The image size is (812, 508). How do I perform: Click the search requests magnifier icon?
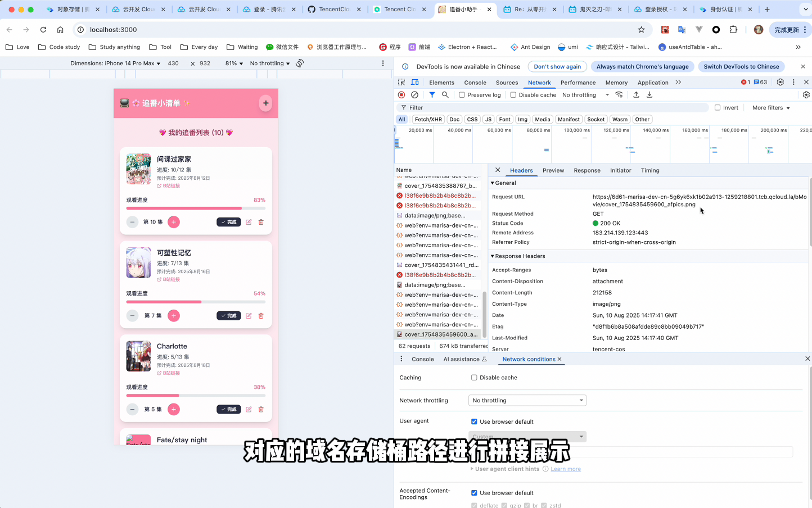[x=445, y=94]
